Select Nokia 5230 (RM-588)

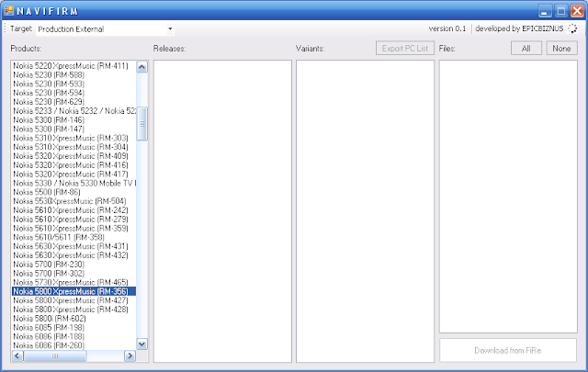[x=73, y=75]
